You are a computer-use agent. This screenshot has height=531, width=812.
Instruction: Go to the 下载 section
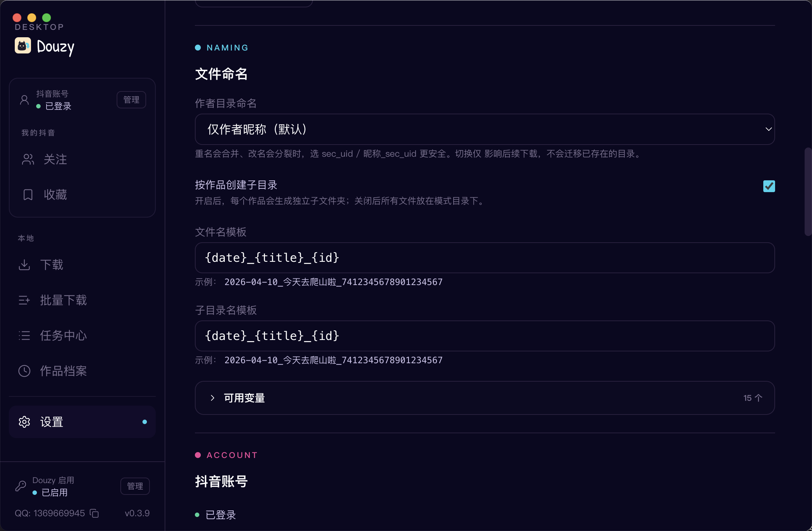82,265
